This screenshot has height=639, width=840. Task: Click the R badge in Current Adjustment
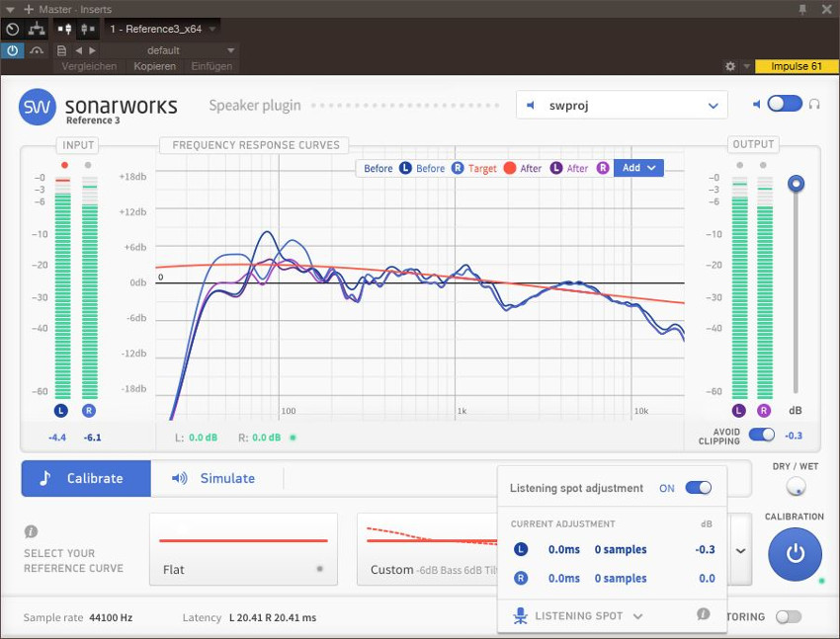[x=521, y=578]
